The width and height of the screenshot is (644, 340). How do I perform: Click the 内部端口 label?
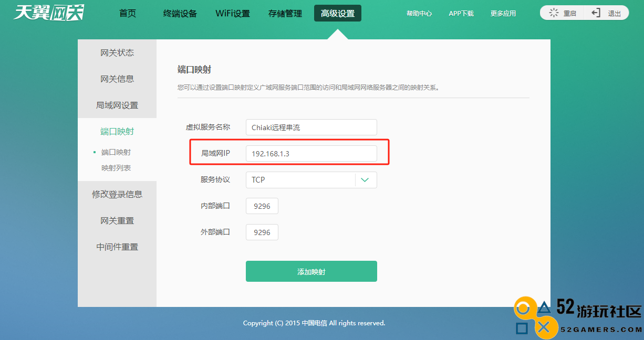pyautogui.click(x=215, y=206)
